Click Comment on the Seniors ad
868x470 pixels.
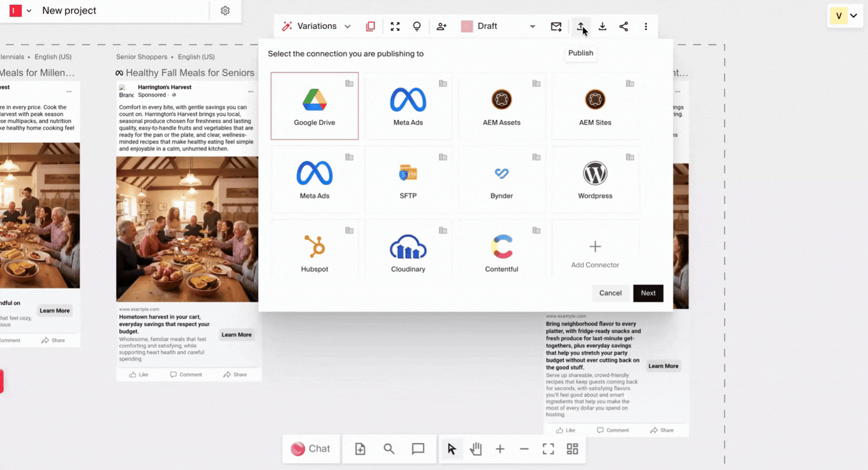point(186,374)
